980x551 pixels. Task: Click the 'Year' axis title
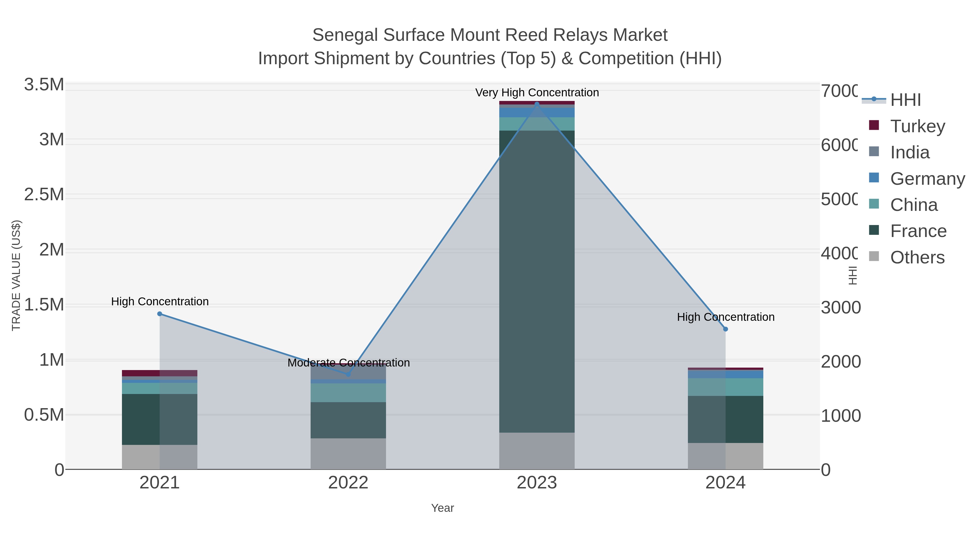click(x=442, y=508)
